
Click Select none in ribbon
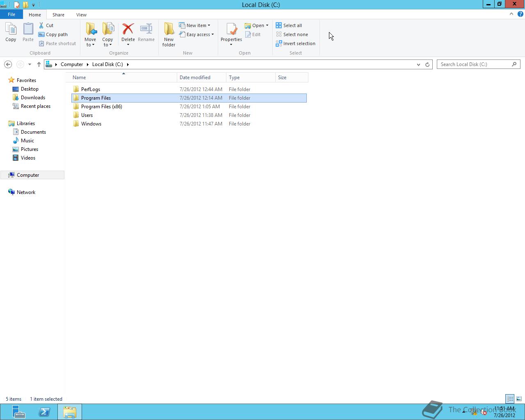tap(292, 34)
